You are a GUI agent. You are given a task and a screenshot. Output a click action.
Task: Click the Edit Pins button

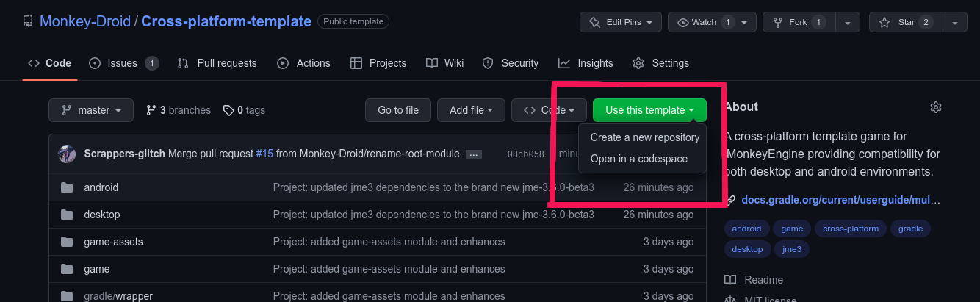(x=621, y=22)
